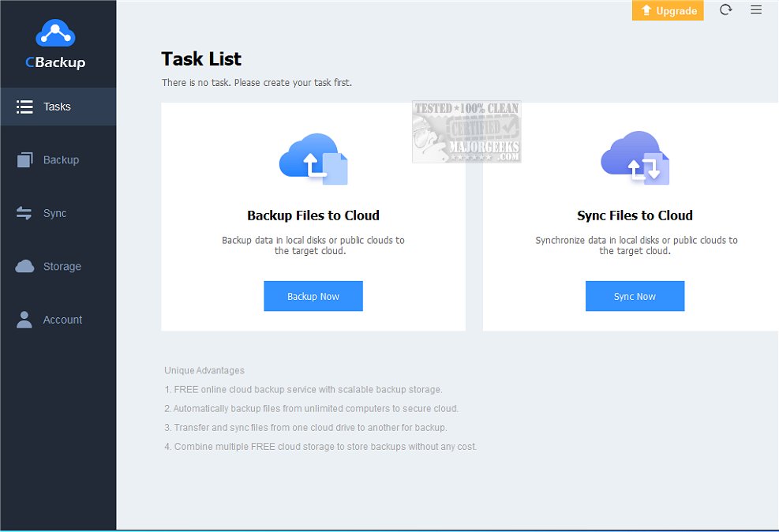This screenshot has width=779, height=532.
Task: Select the Sync icon in sidebar
Action: [24, 212]
